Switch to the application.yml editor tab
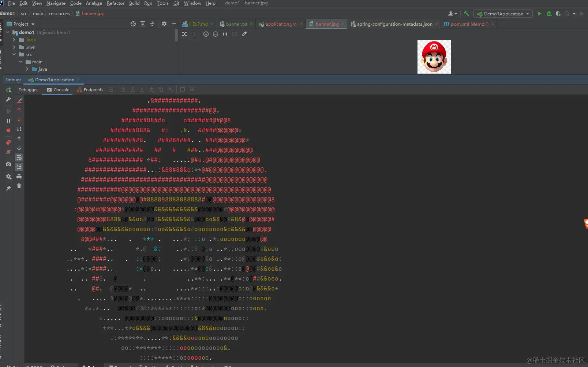The width and height of the screenshot is (588, 367). 281,24
